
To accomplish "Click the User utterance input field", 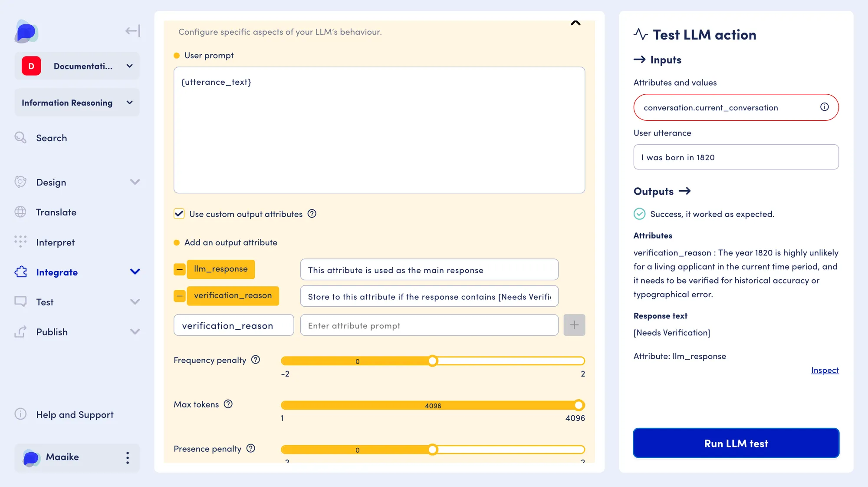I will click(x=736, y=157).
